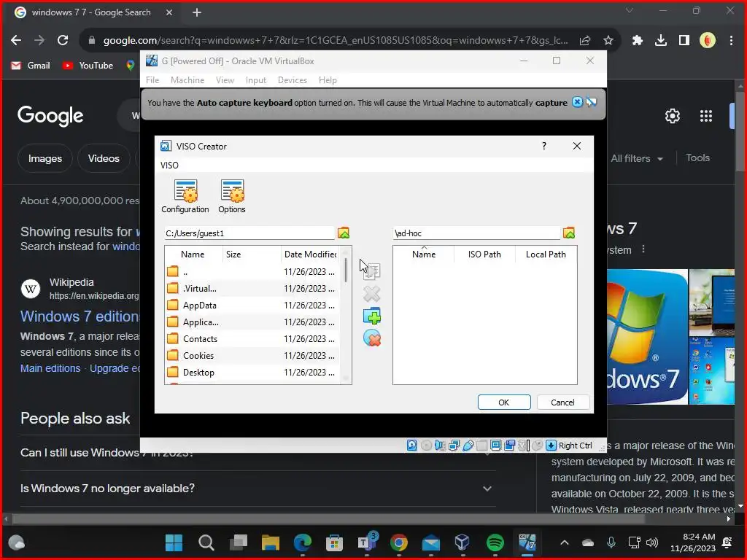
Task: Open the File menu in VirtualBox
Action: click(x=152, y=80)
